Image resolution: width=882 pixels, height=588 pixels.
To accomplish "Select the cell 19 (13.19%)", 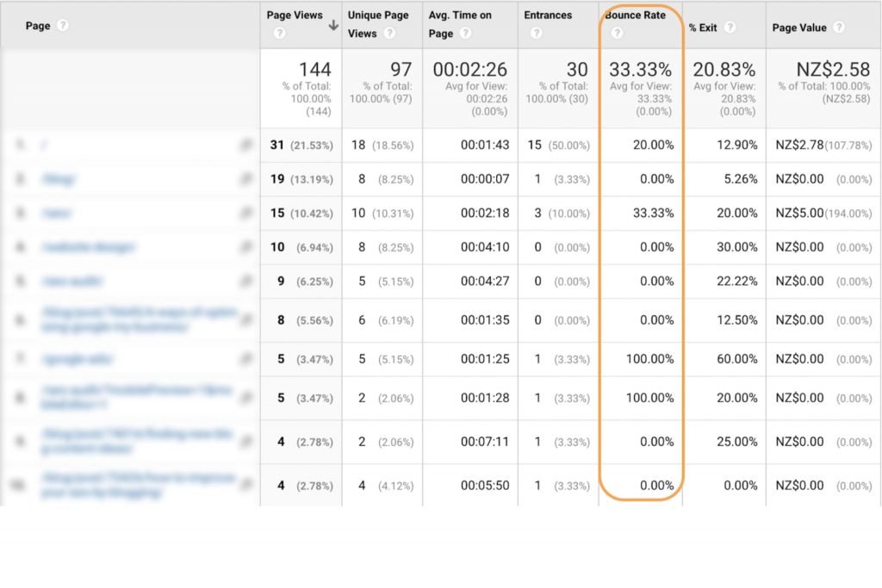I will pyautogui.click(x=301, y=179).
